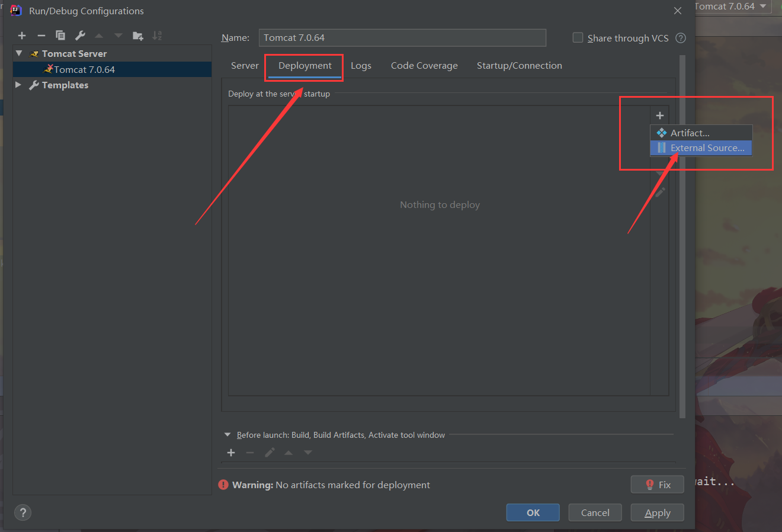This screenshot has width=782, height=532.
Task: Copy the selected configuration
Action: tap(60, 36)
